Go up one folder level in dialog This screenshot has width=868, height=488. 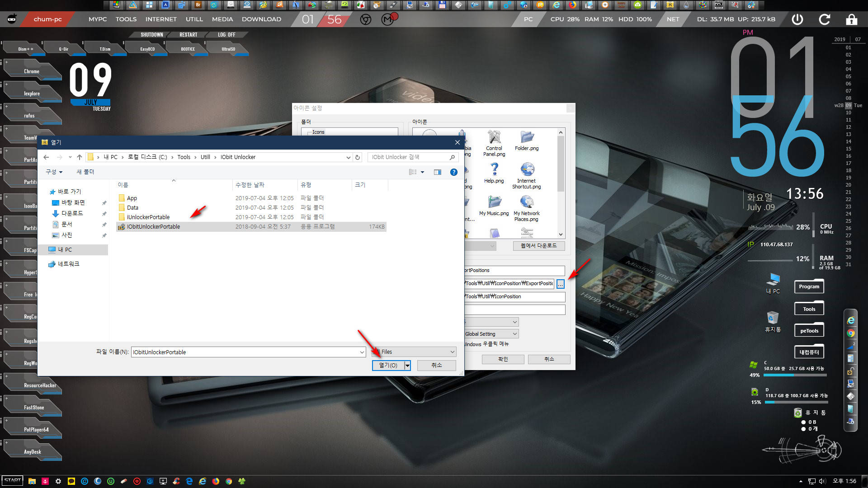[x=80, y=157]
